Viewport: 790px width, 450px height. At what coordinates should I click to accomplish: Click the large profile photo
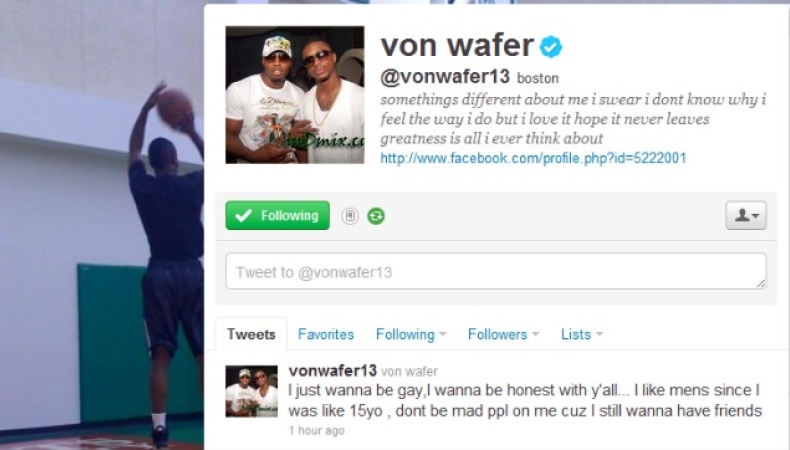(x=295, y=95)
